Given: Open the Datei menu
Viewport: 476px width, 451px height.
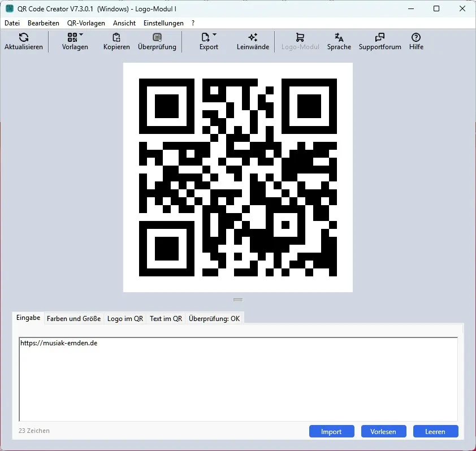Looking at the screenshot, I should [12, 23].
